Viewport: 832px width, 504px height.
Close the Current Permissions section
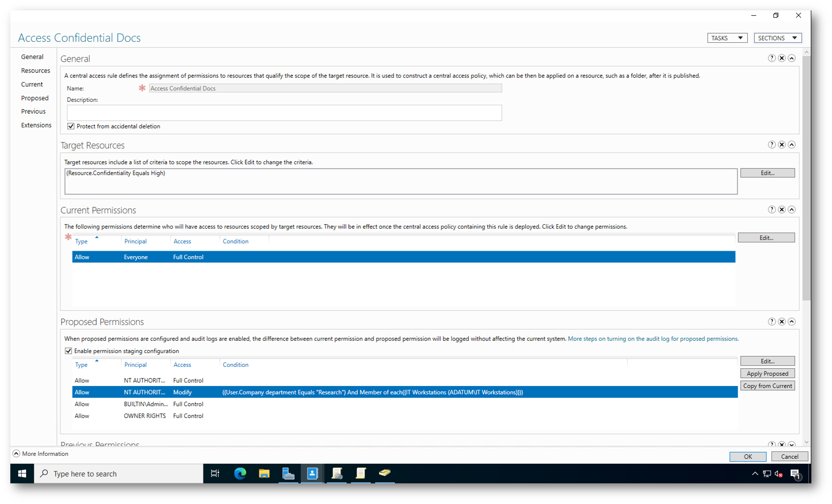point(781,209)
